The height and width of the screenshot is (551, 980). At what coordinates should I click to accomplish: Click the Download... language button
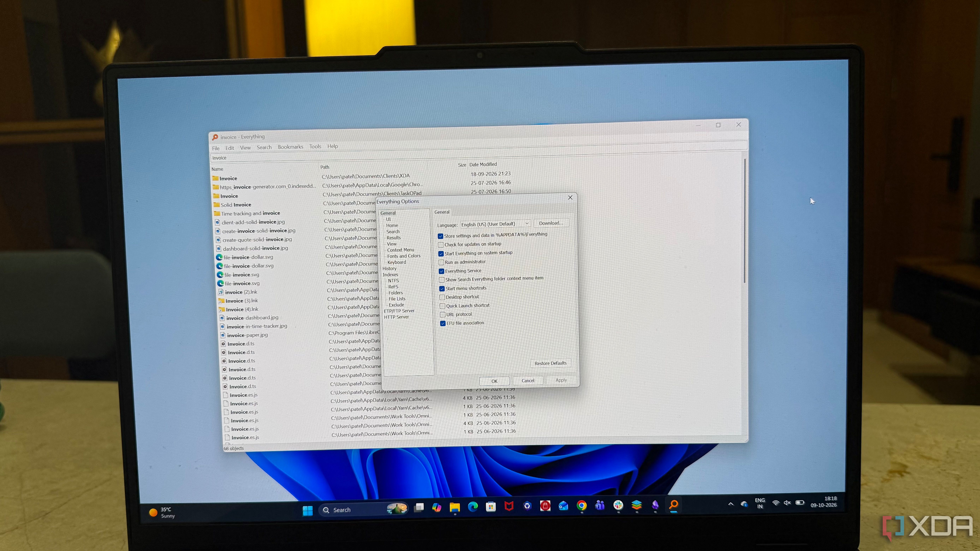[551, 223]
